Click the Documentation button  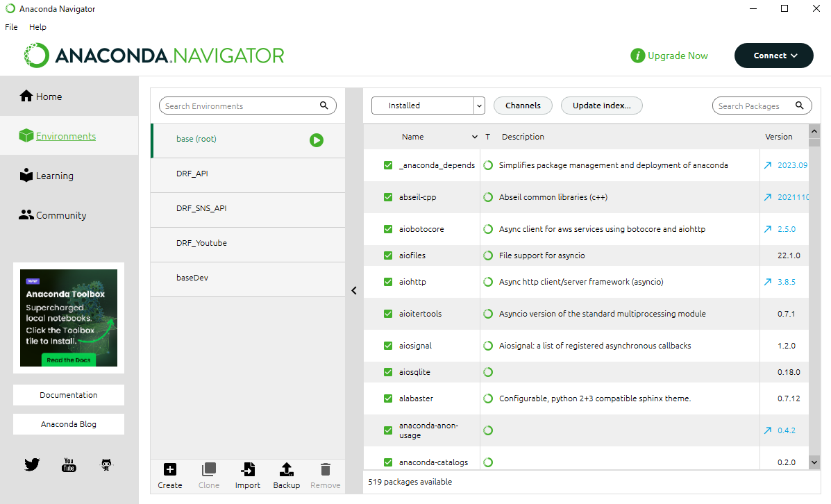click(68, 395)
